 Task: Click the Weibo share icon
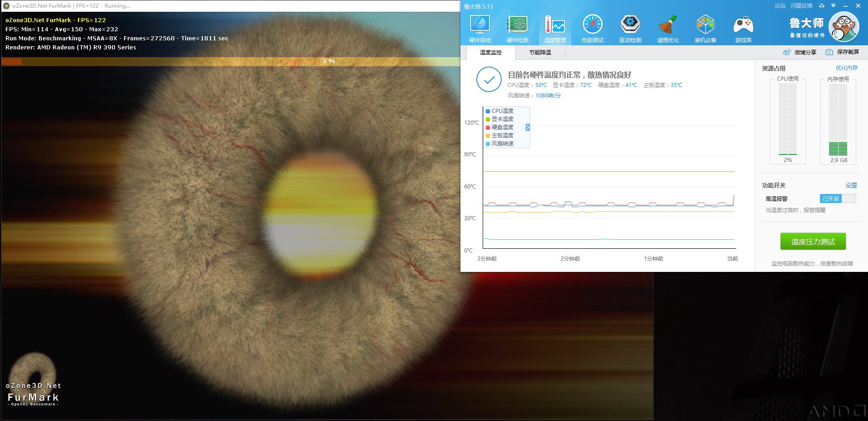click(x=787, y=52)
